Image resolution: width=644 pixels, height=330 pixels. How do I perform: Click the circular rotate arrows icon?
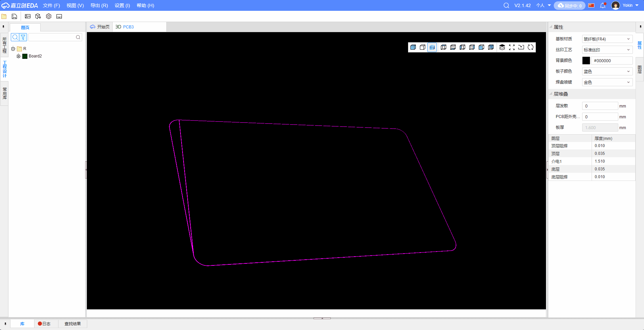531,47
